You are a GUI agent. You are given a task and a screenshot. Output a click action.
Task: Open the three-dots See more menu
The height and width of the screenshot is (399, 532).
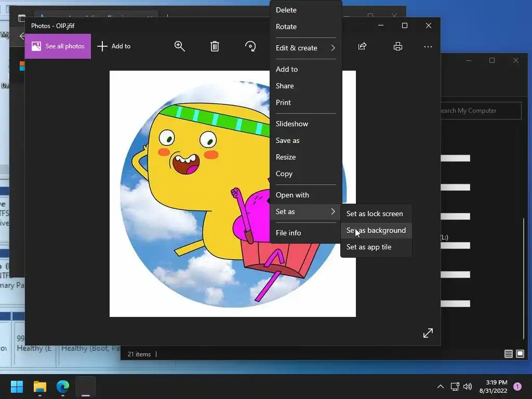[x=428, y=46]
